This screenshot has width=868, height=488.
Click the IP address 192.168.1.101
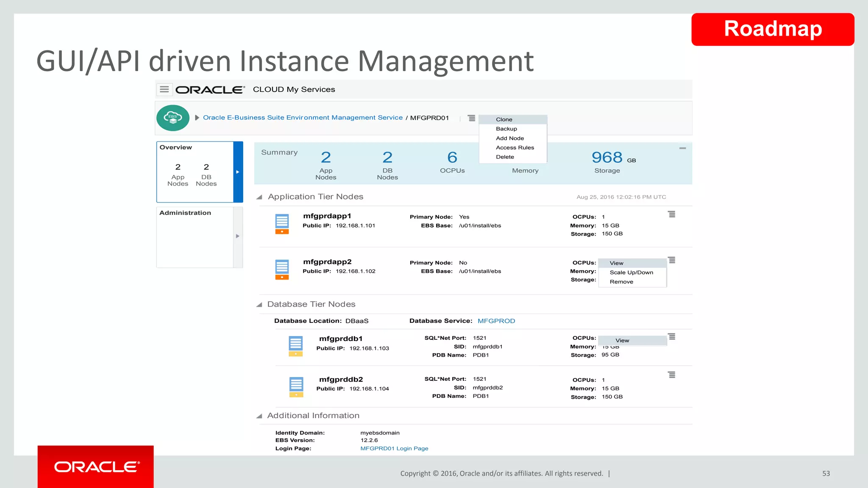(x=356, y=226)
